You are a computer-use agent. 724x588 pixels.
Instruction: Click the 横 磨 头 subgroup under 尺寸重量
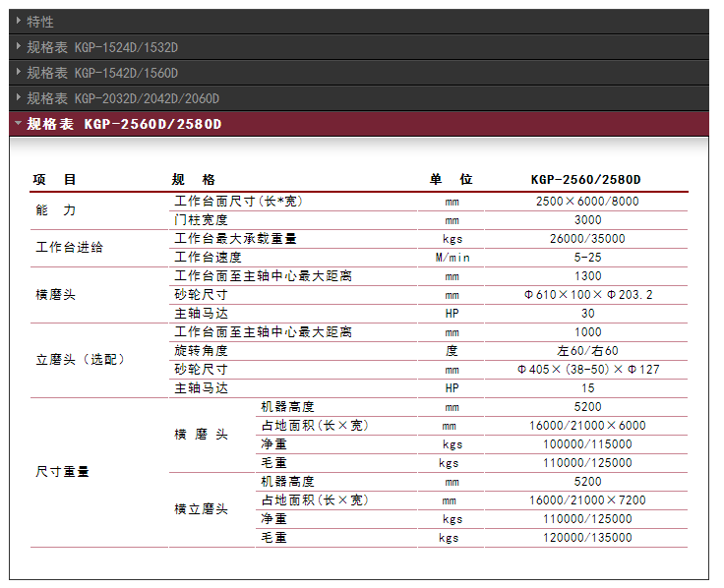201,435
